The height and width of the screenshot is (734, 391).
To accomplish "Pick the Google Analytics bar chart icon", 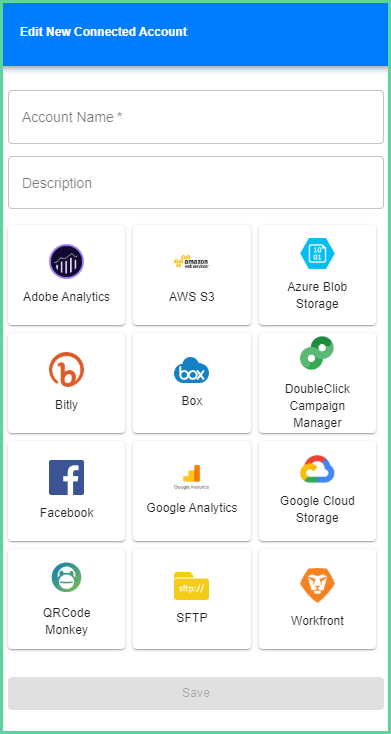I will pyautogui.click(x=192, y=477).
